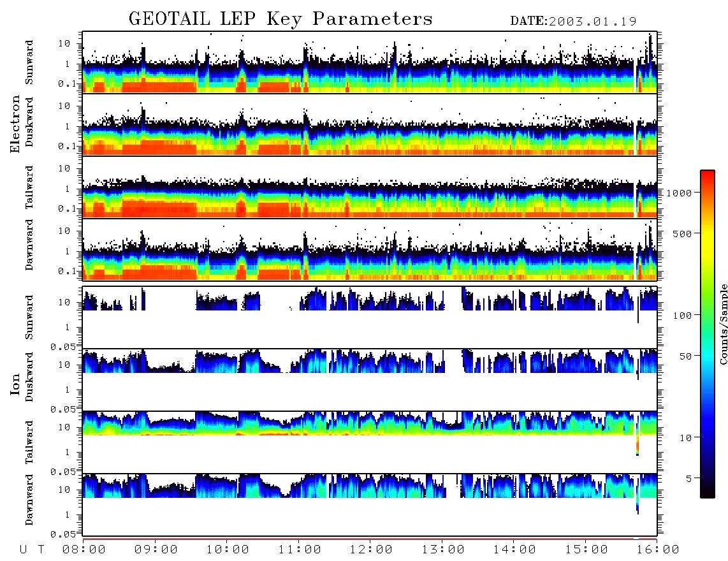Click the 5 colorbar tick label

pyautogui.click(x=688, y=478)
